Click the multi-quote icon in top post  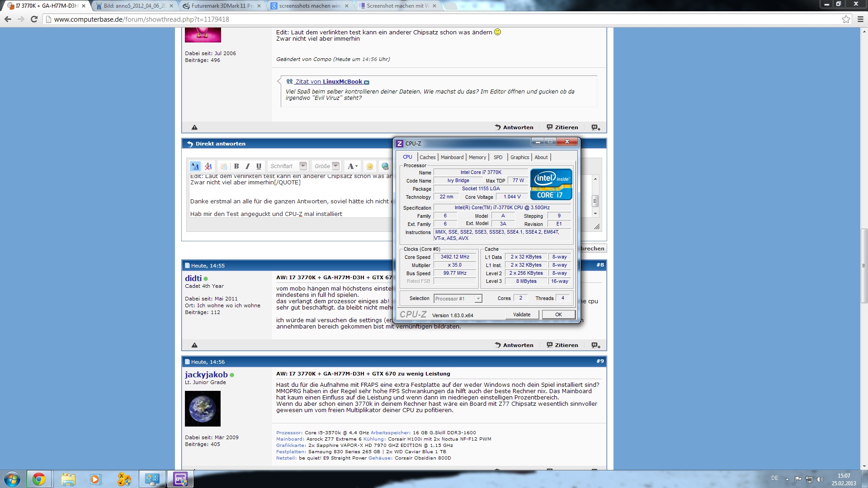[595, 127]
